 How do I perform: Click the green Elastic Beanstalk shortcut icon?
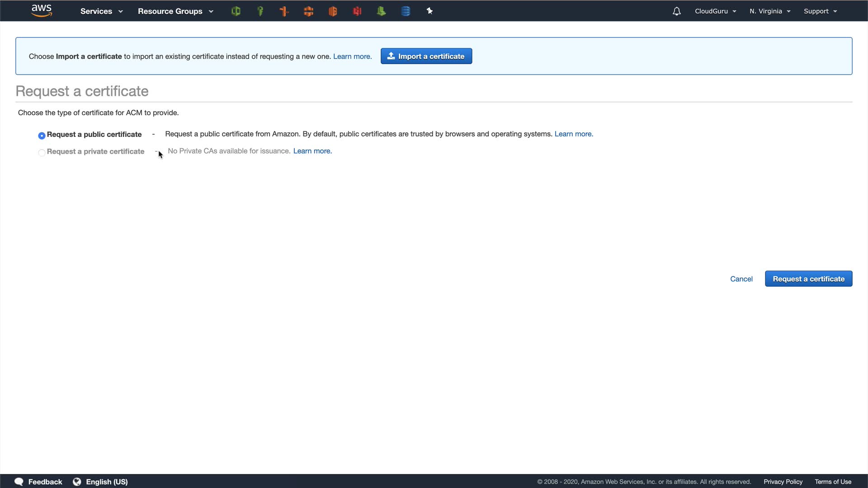coord(381,11)
